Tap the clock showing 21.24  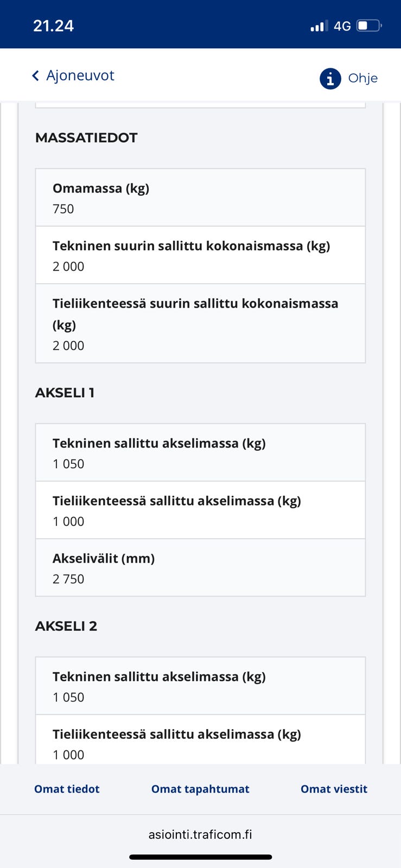tap(54, 25)
